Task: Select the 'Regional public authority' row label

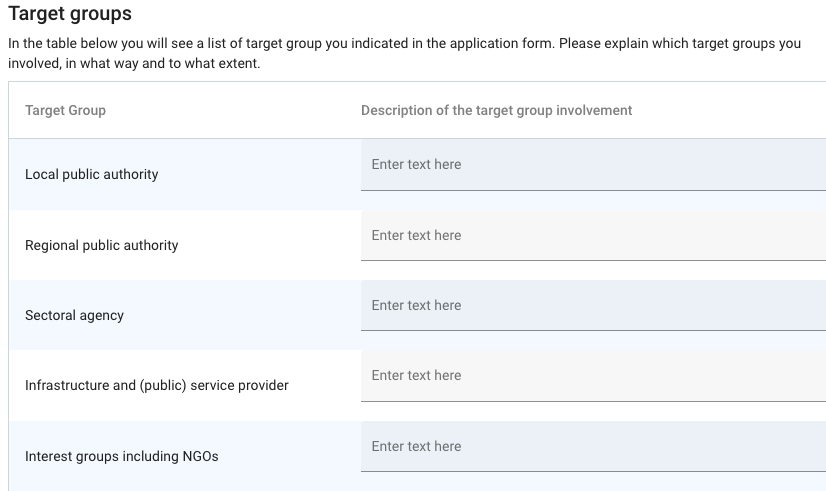Action: click(x=102, y=245)
